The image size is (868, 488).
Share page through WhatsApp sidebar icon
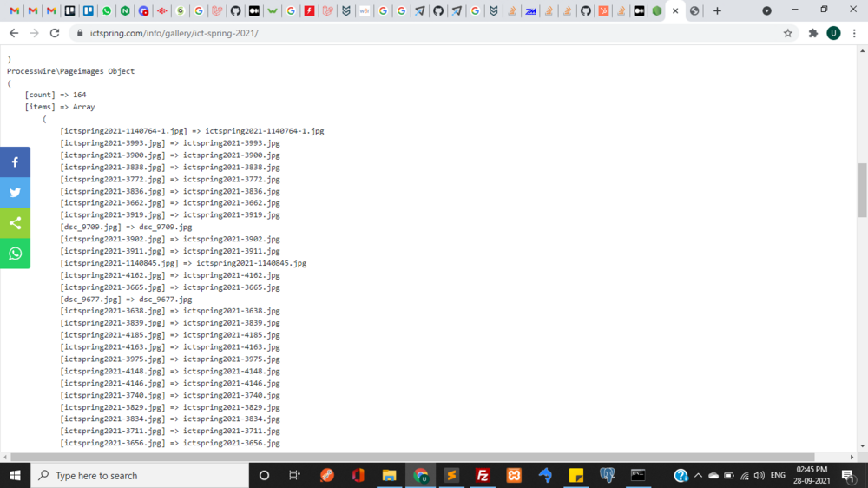pyautogui.click(x=15, y=254)
